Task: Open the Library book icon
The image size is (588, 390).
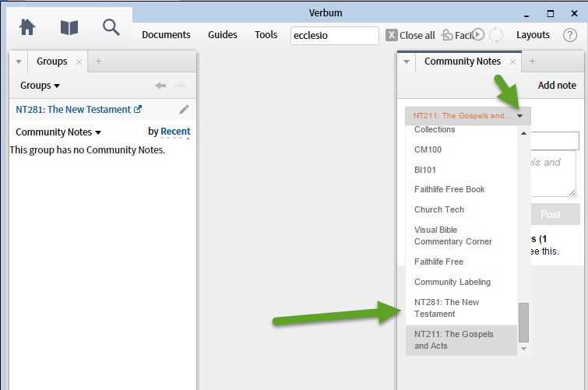Action: (69, 27)
